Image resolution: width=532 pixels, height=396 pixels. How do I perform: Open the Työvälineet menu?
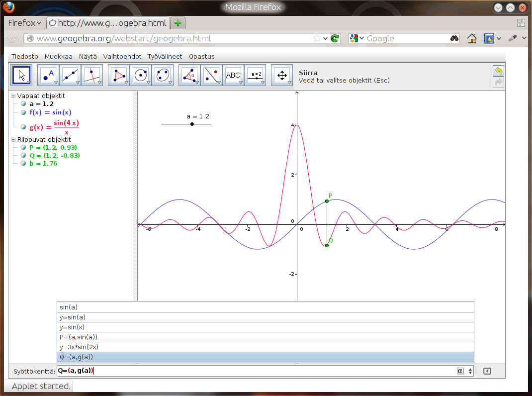coord(165,56)
